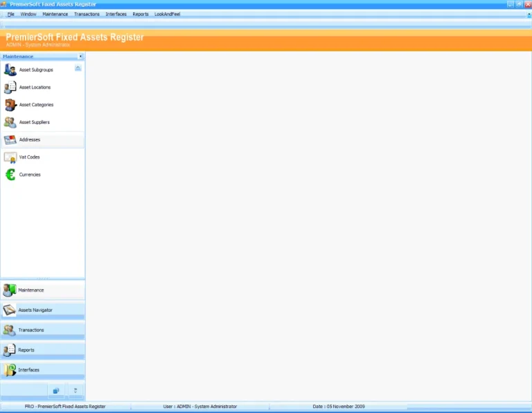The height and width of the screenshot is (413, 532).
Task: Click the User : ADMIN status bar entry
Action: [199, 406]
